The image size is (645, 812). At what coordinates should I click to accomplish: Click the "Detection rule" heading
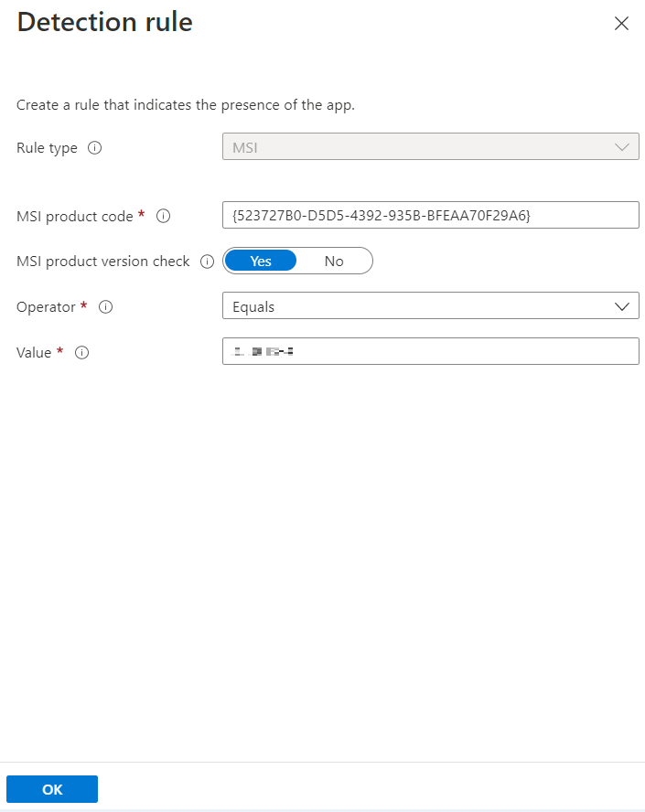[104, 23]
